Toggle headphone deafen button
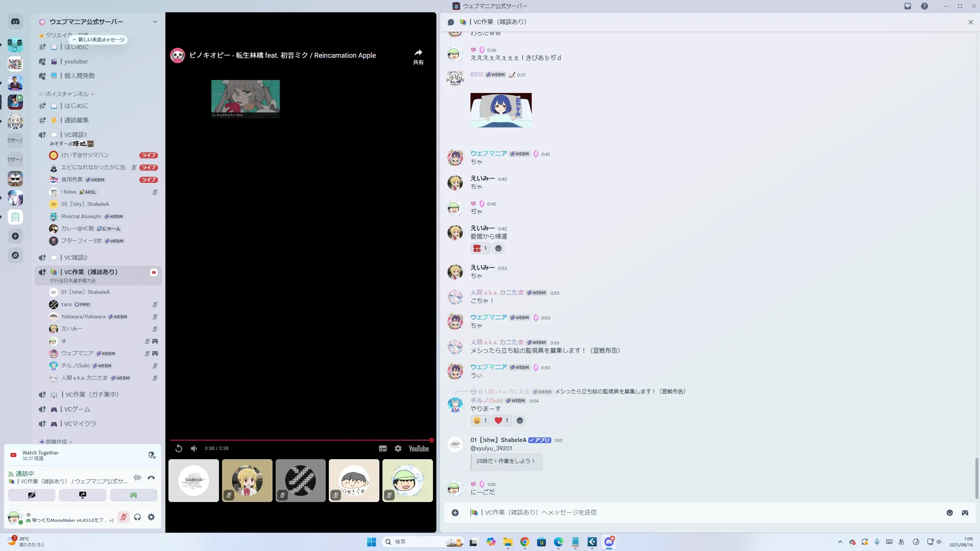Viewport: 980px width, 551px height. (137, 517)
